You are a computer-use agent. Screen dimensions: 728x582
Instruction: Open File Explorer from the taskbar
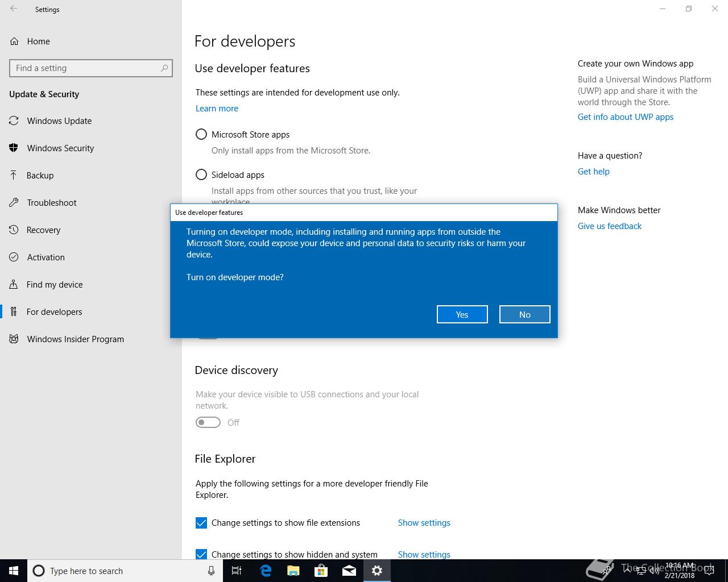coord(293,571)
